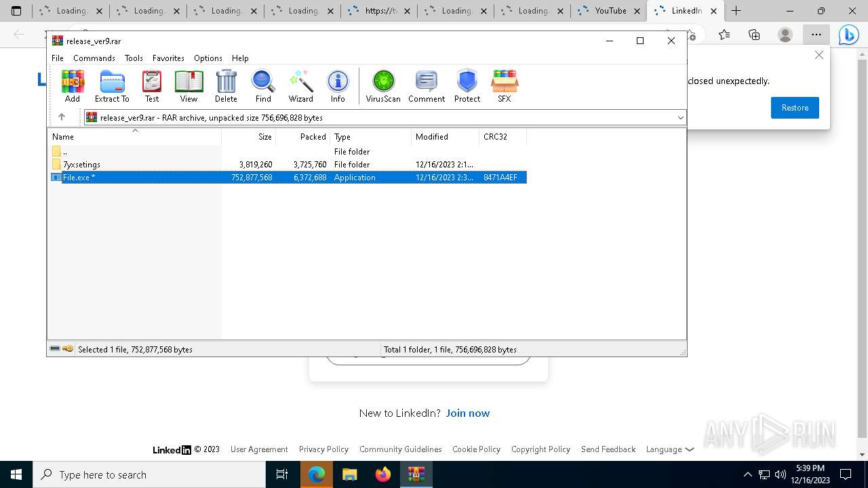This screenshot has width=868, height=488.
Task: Open Edge Favorites star icon
Action: pyautogui.click(x=724, y=35)
